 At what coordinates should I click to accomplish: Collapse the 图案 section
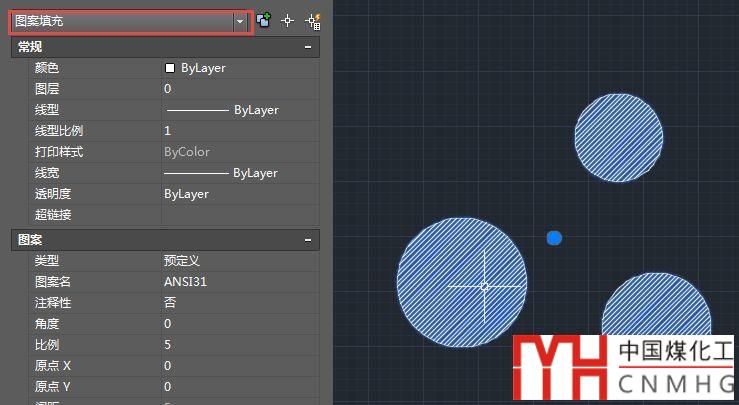pyautogui.click(x=308, y=240)
